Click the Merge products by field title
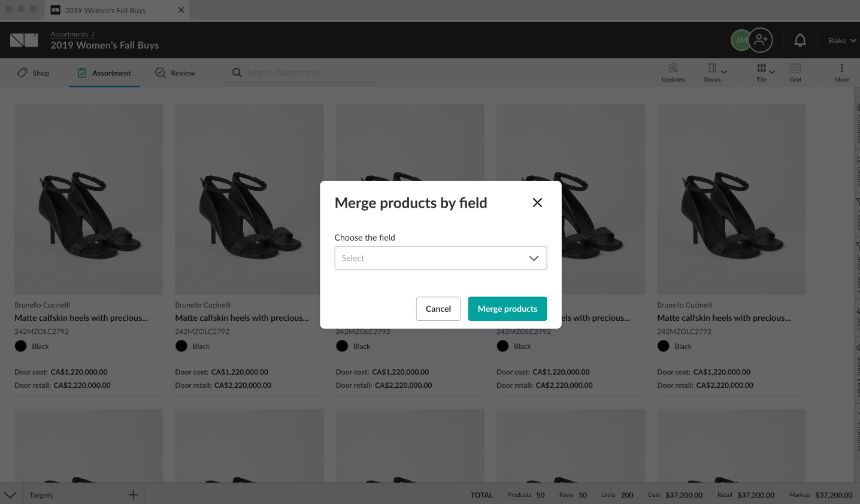 pos(411,203)
